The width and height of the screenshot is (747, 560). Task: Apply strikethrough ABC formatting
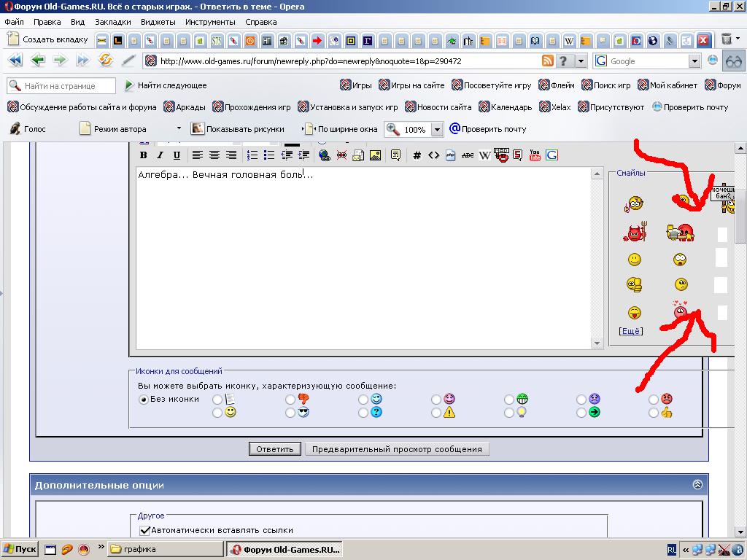[x=468, y=155]
